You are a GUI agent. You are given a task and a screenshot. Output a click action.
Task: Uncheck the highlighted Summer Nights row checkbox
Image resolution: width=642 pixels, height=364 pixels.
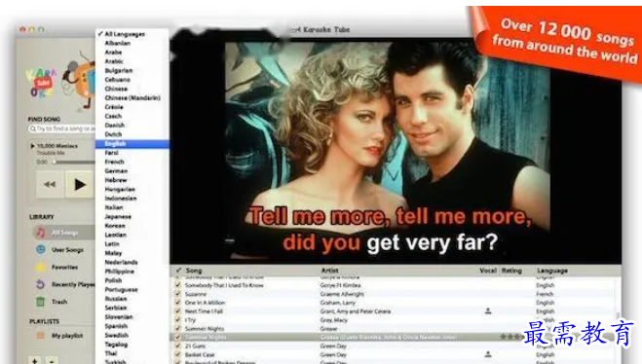point(177,337)
